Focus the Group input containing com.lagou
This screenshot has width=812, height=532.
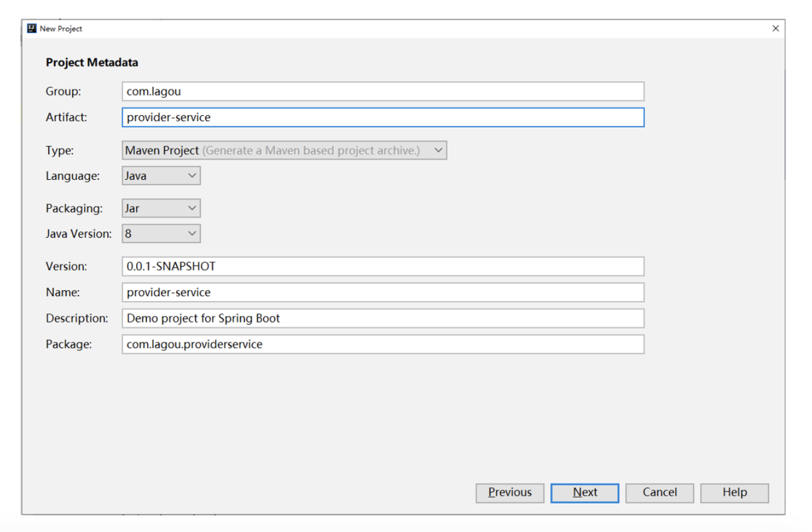(x=383, y=92)
